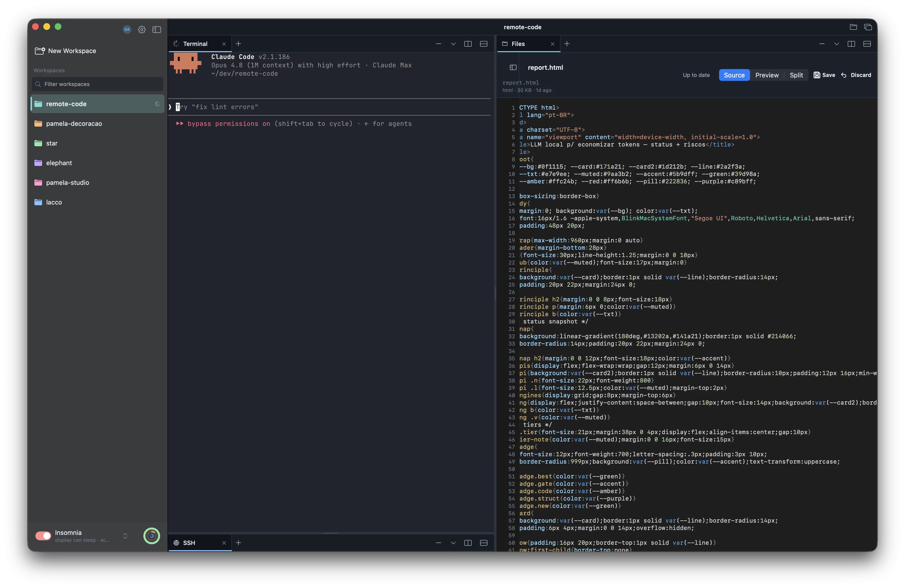The height and width of the screenshot is (588, 905).
Task: Close the Terminal tab
Action: pyautogui.click(x=224, y=44)
